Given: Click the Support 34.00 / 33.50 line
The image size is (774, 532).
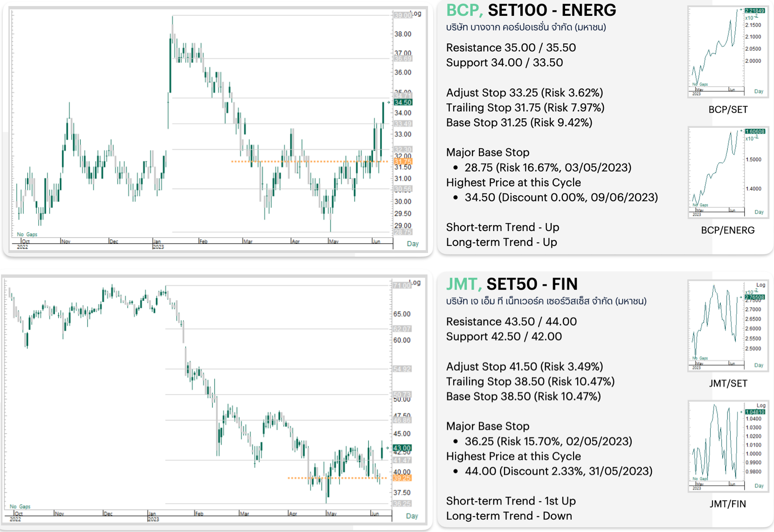Looking at the screenshot, I should [x=504, y=62].
